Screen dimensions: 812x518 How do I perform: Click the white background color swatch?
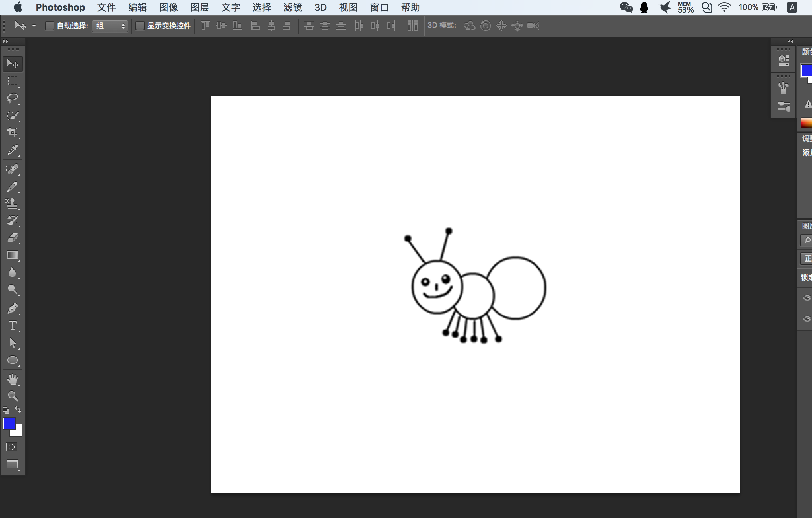click(18, 432)
